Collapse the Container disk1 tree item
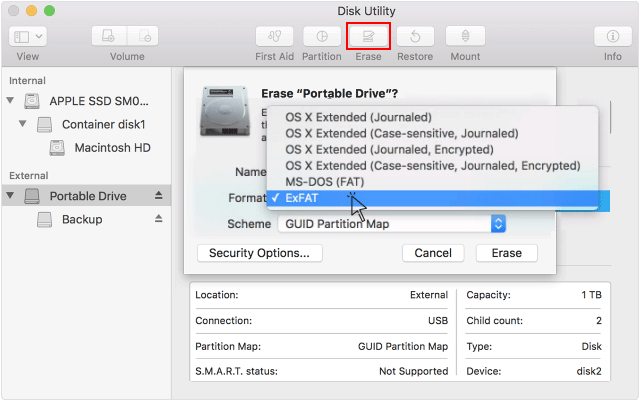The height and width of the screenshot is (400, 640). (23, 124)
